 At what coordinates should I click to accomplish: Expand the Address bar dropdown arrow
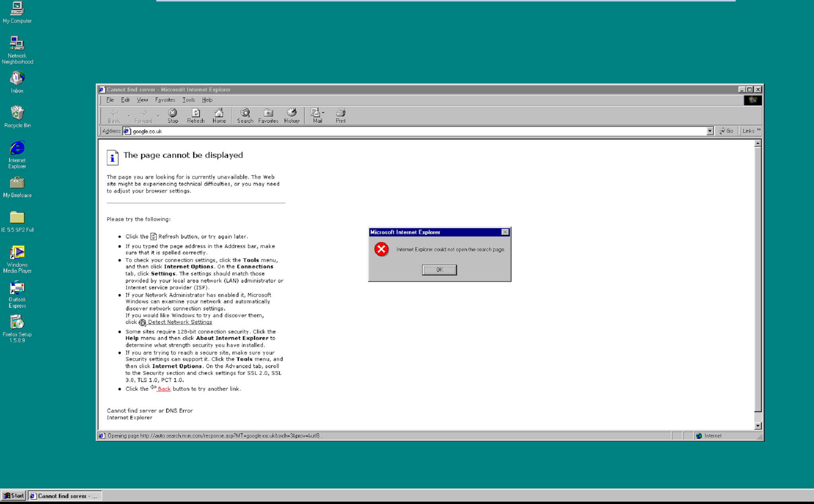coord(710,131)
